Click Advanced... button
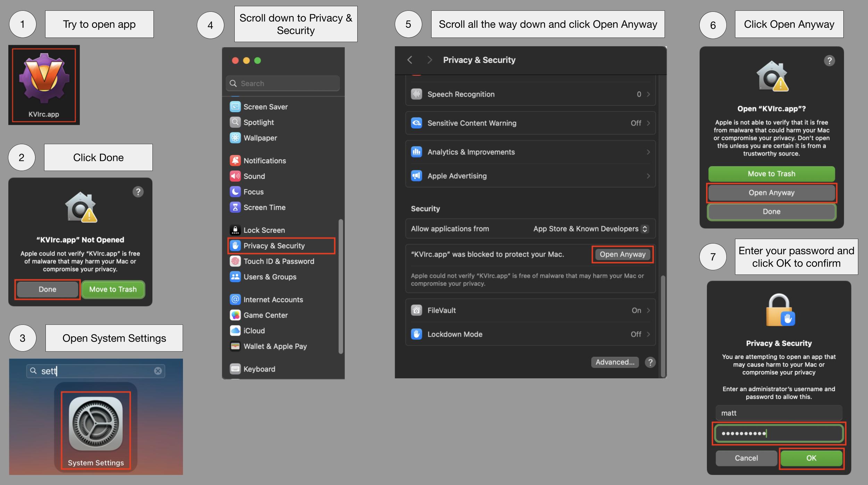Viewport: 868px width, 485px height. click(615, 362)
